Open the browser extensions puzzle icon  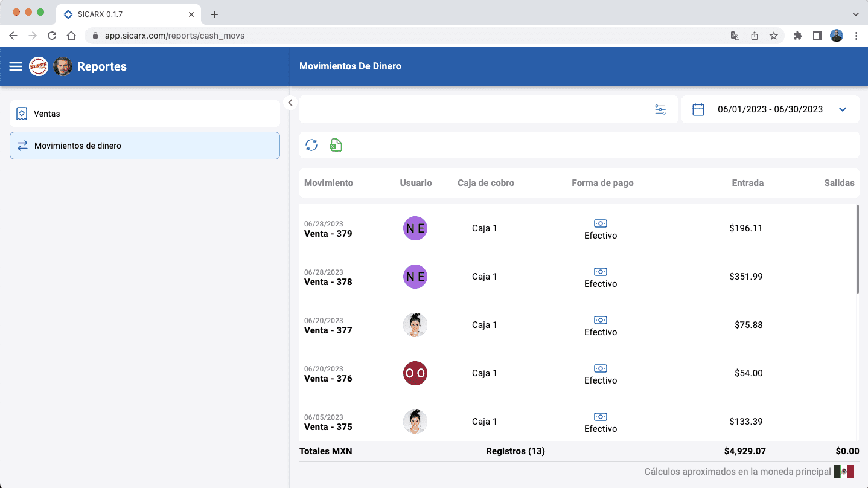pyautogui.click(x=797, y=36)
